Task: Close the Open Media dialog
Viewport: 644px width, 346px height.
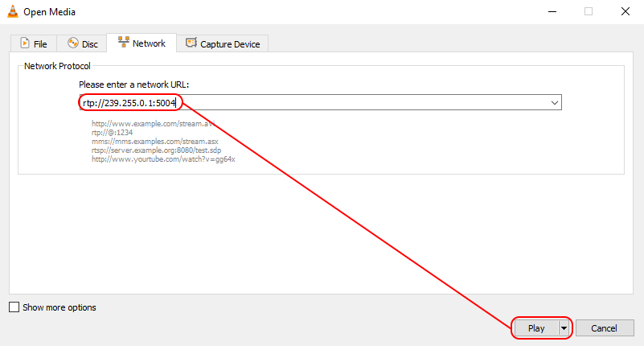Action: click(x=626, y=11)
